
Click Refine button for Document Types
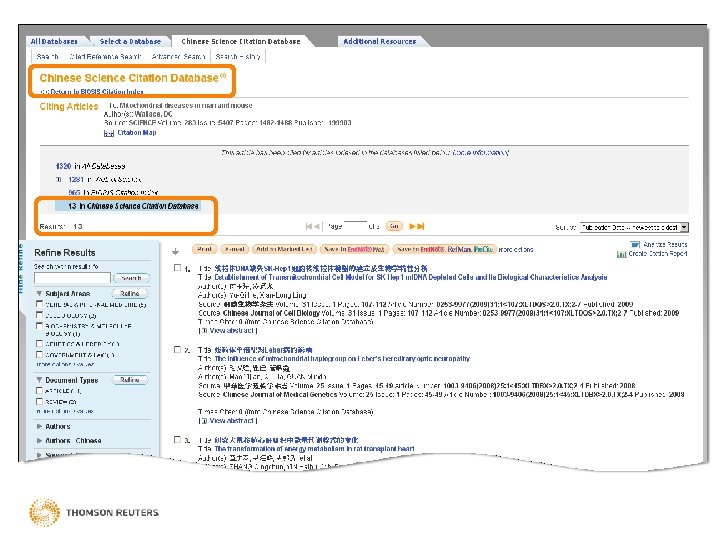pyautogui.click(x=130, y=380)
